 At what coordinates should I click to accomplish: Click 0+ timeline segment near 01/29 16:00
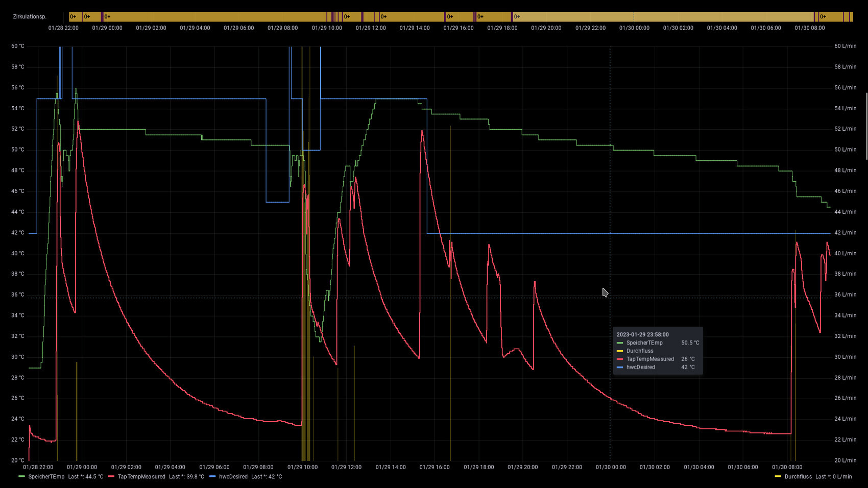(x=459, y=17)
